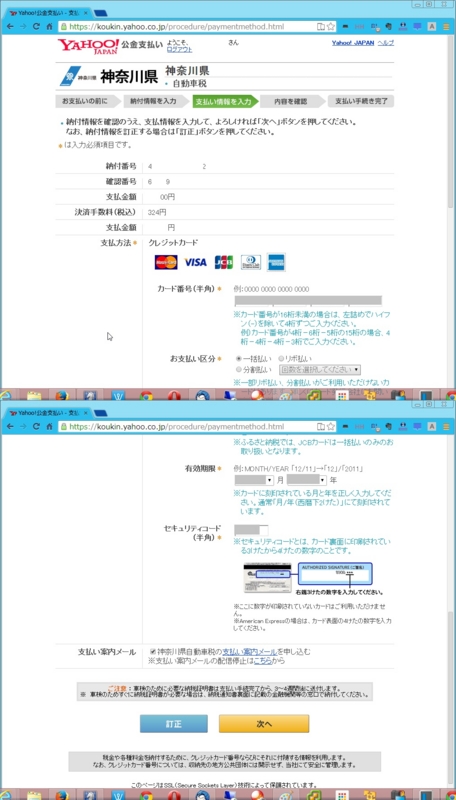Open the 回数を選択してください dropdown
This screenshot has width=456, height=800.
319,369
